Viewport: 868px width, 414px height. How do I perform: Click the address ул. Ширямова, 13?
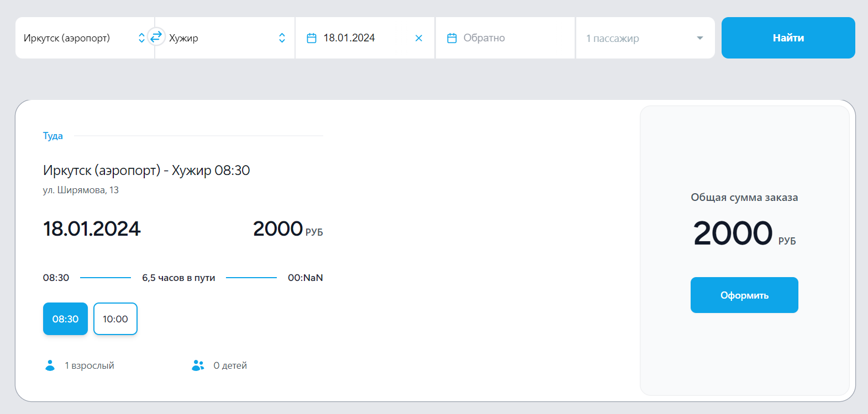[81, 190]
